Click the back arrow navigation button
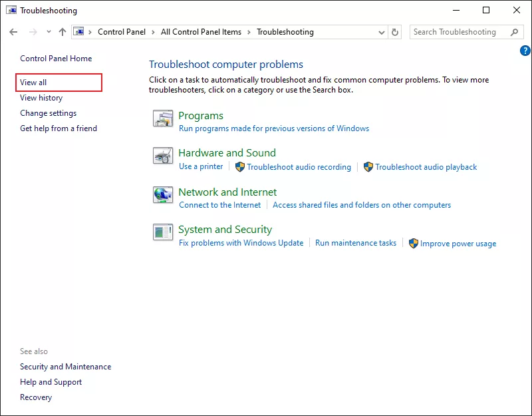This screenshot has width=532, height=416. [x=13, y=32]
